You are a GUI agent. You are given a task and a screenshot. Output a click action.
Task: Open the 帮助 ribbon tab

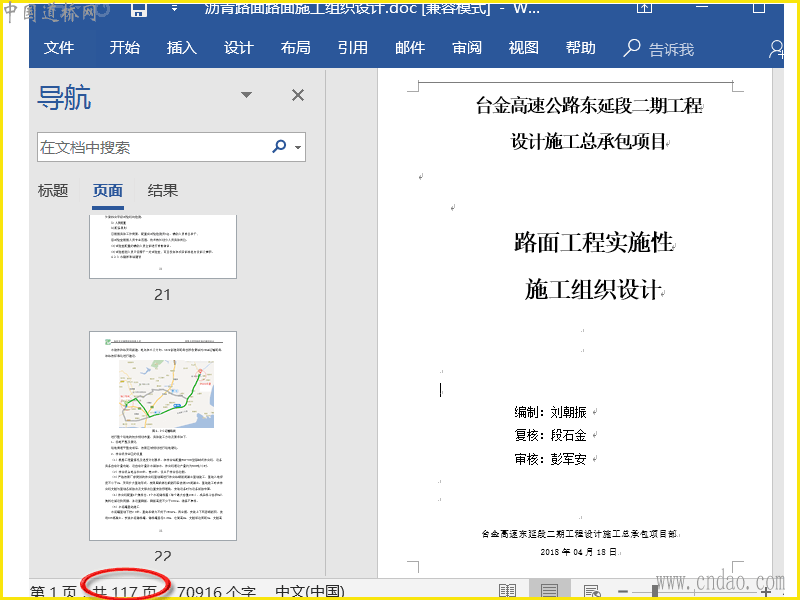coord(581,48)
